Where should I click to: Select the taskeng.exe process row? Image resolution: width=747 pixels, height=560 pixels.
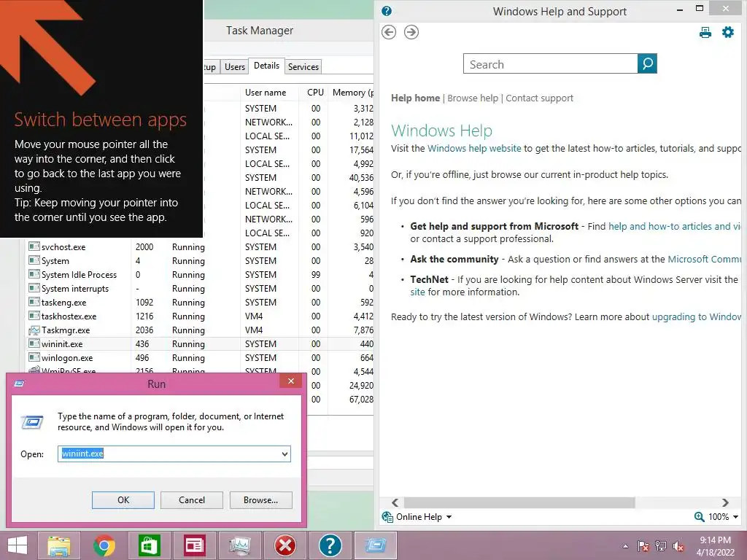(200, 303)
